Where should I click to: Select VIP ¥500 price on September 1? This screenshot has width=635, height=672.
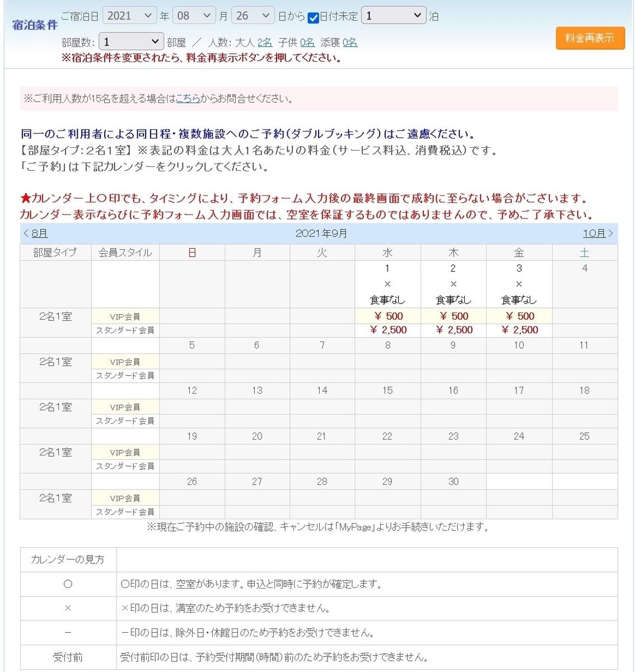coord(387,316)
